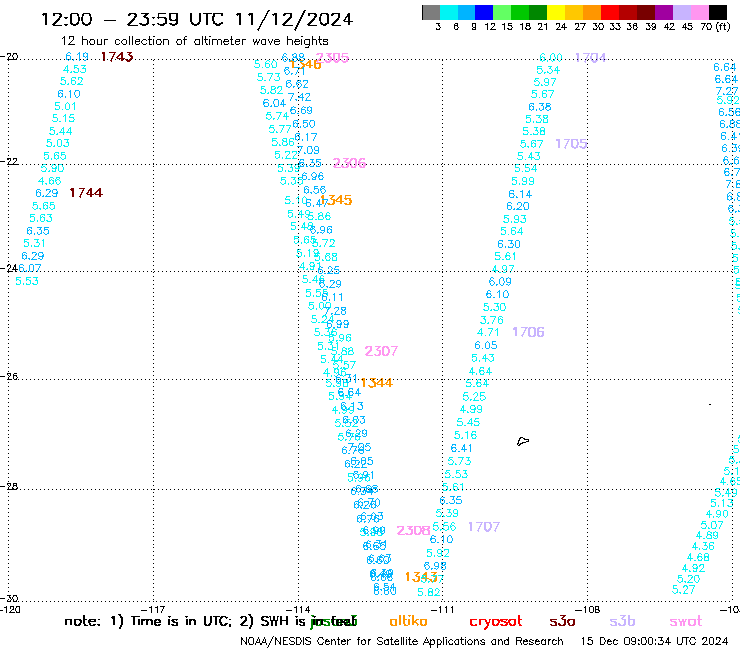Viewport: 740px width, 650px height.
Task: Click the wave height value 5.27
Action: tap(684, 590)
